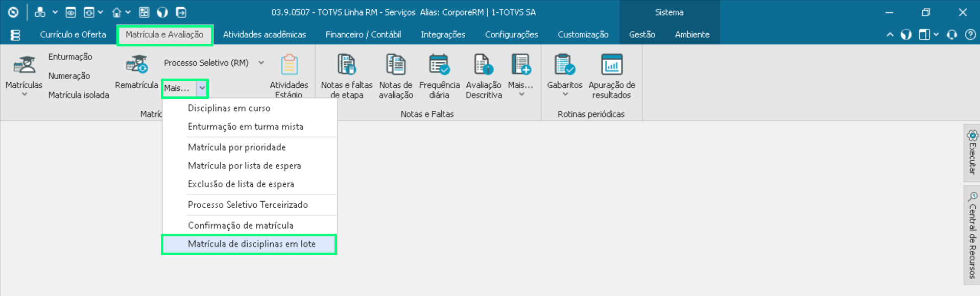
Task: Expand the Notas e Faltas Mais... chevron
Action: tap(521, 94)
